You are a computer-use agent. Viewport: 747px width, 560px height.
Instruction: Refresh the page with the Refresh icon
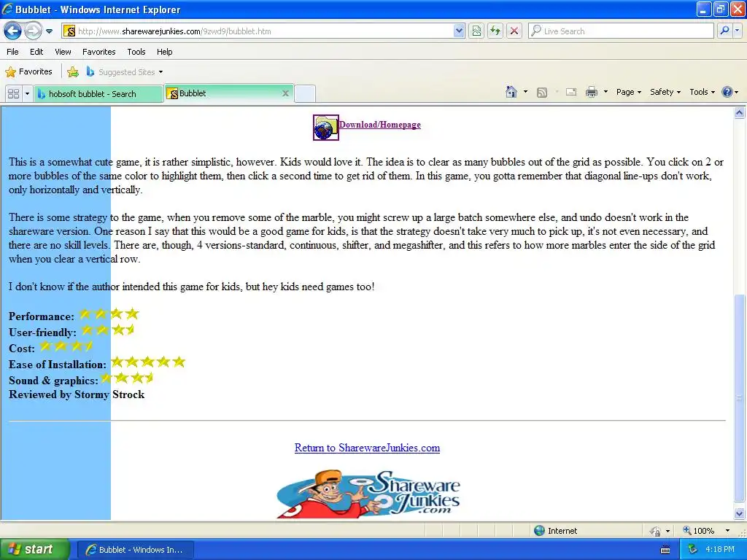coord(495,31)
